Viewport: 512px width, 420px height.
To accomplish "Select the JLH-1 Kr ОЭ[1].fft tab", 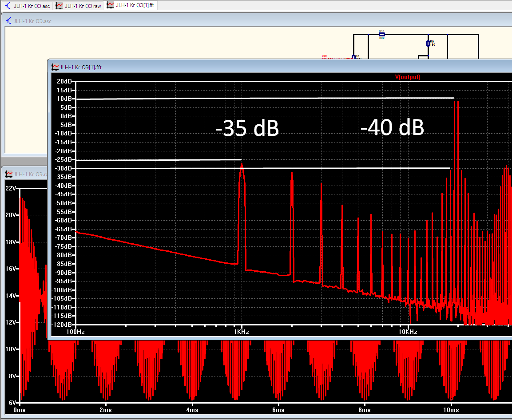I will click(x=131, y=5).
